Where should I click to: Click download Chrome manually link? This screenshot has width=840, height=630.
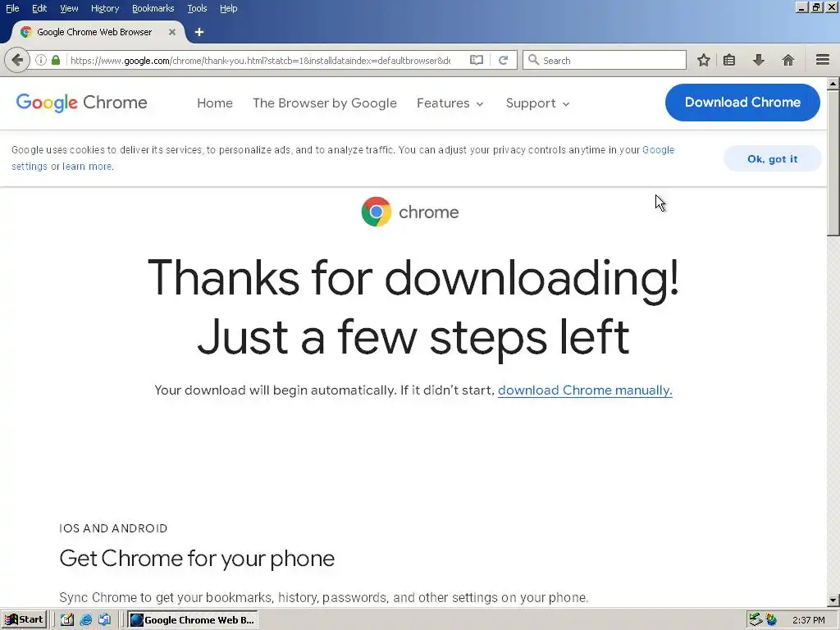(585, 390)
